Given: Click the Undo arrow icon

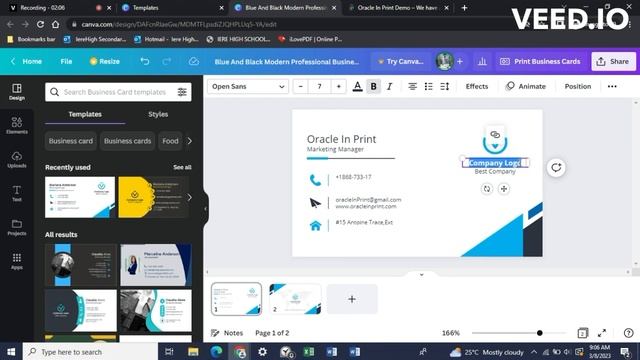Looking at the screenshot, I should (x=145, y=61).
